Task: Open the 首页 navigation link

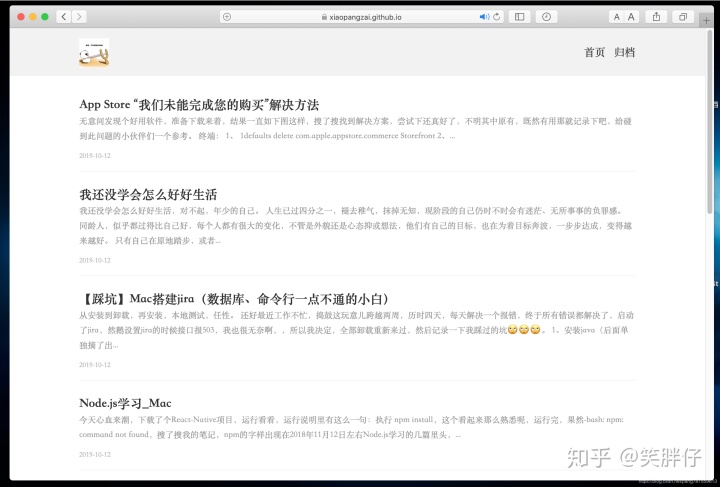Action: pyautogui.click(x=594, y=52)
